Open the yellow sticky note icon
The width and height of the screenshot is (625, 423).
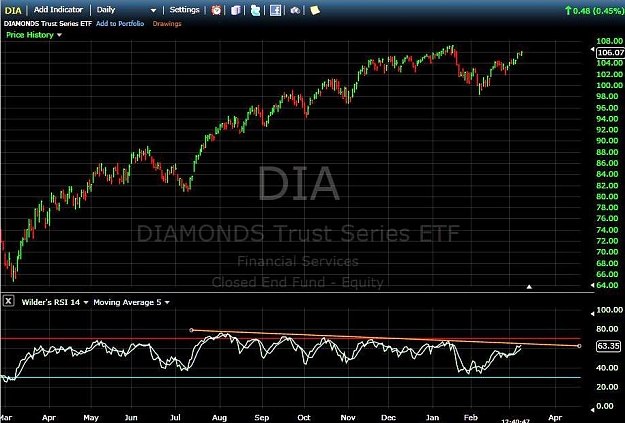[315, 10]
